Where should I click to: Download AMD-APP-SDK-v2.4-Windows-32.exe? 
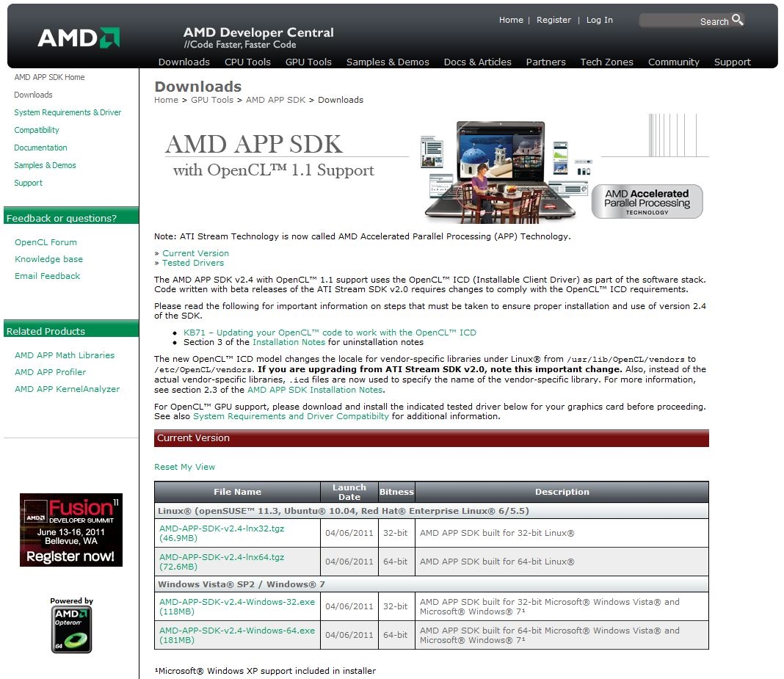click(x=237, y=606)
